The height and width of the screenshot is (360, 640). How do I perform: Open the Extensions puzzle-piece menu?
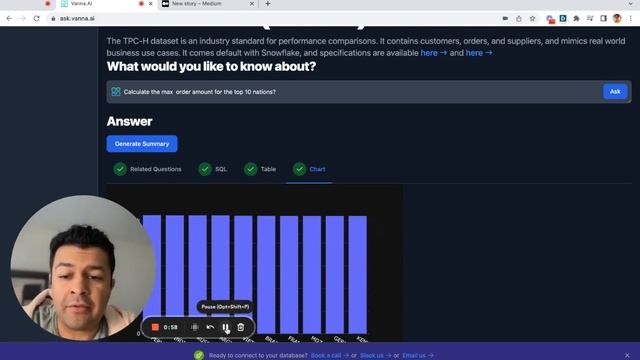576,18
